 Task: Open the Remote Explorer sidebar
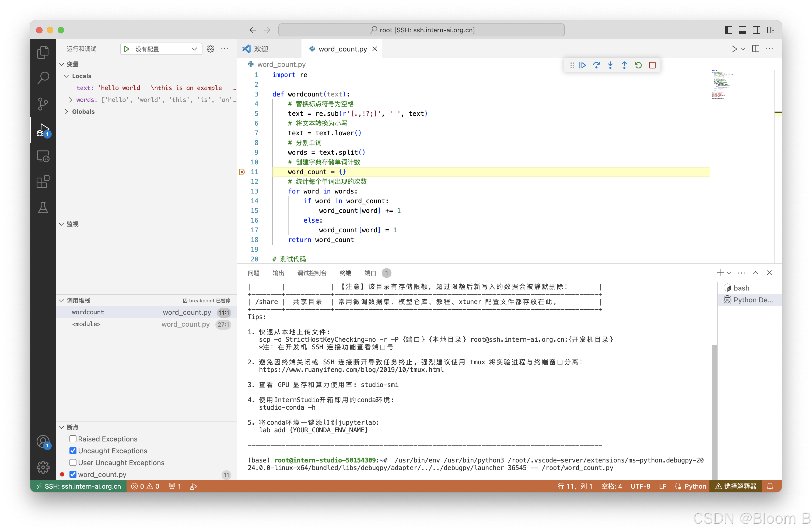point(43,156)
